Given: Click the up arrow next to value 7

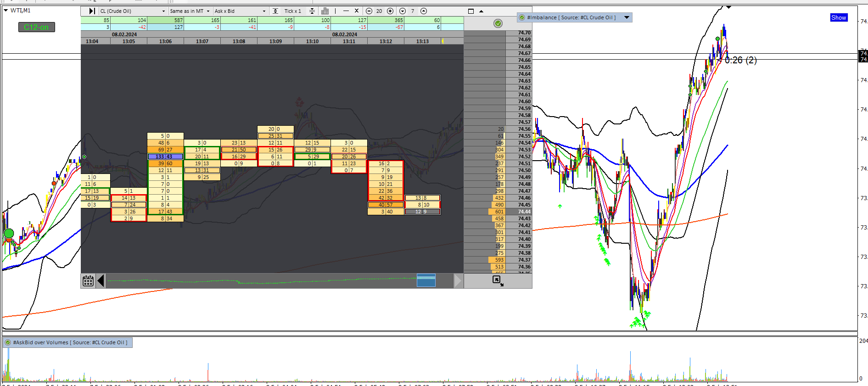Looking at the screenshot, I should pyautogui.click(x=424, y=11).
